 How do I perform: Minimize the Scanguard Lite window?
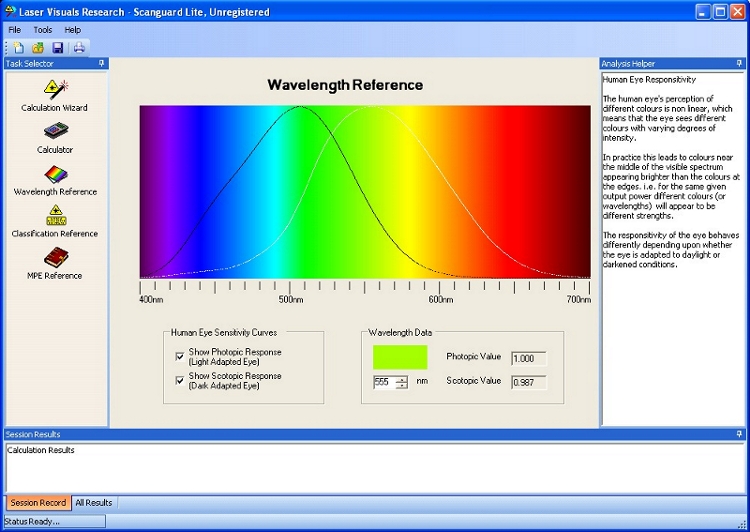pos(703,12)
